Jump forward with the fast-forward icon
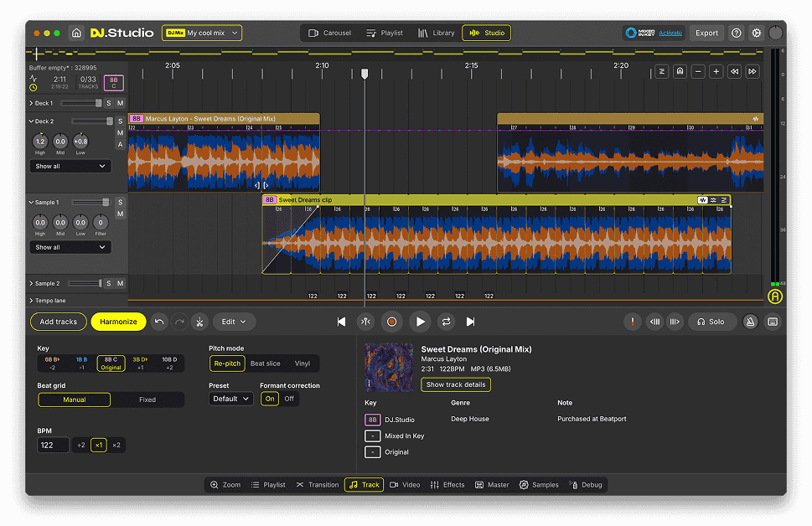Image resolution: width=812 pixels, height=526 pixels. coord(753,71)
